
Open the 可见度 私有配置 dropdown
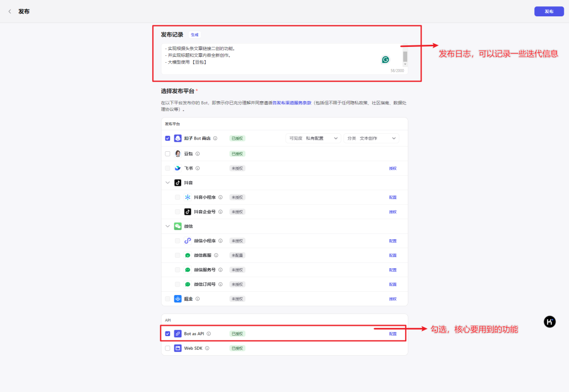coord(313,138)
